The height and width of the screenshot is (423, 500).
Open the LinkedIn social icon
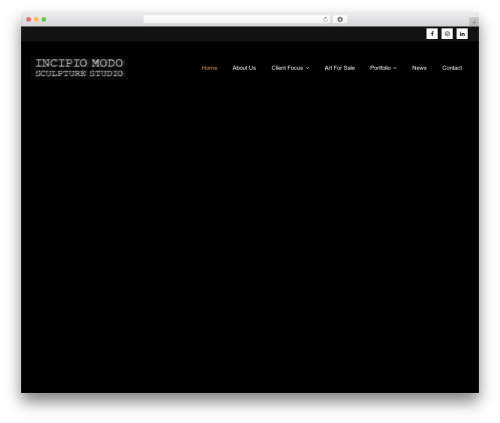462,34
